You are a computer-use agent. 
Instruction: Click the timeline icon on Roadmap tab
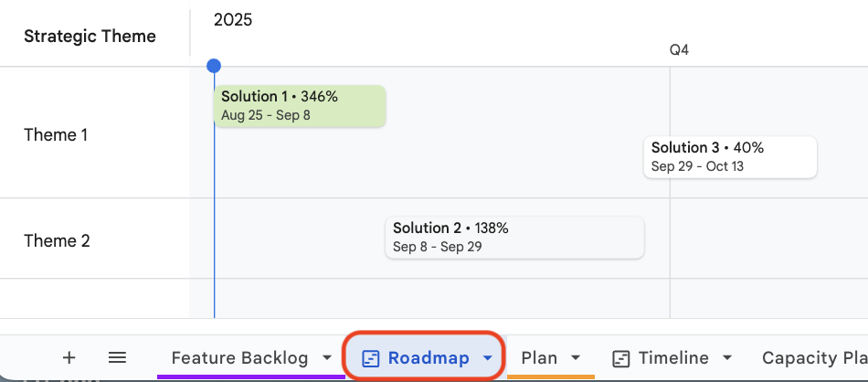click(x=371, y=358)
